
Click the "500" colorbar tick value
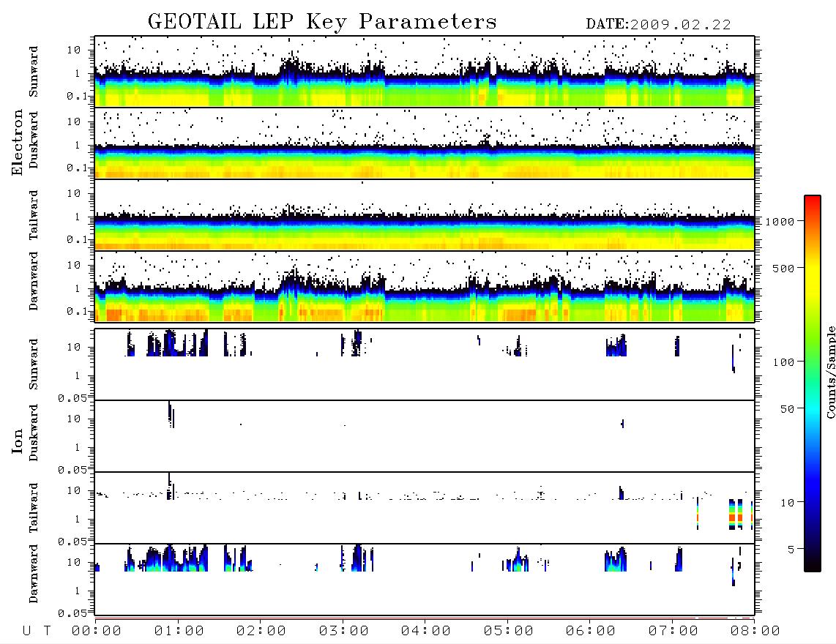tap(784, 268)
